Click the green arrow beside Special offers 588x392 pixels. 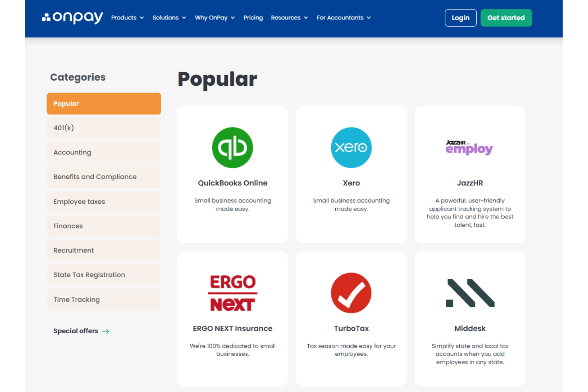click(x=106, y=331)
